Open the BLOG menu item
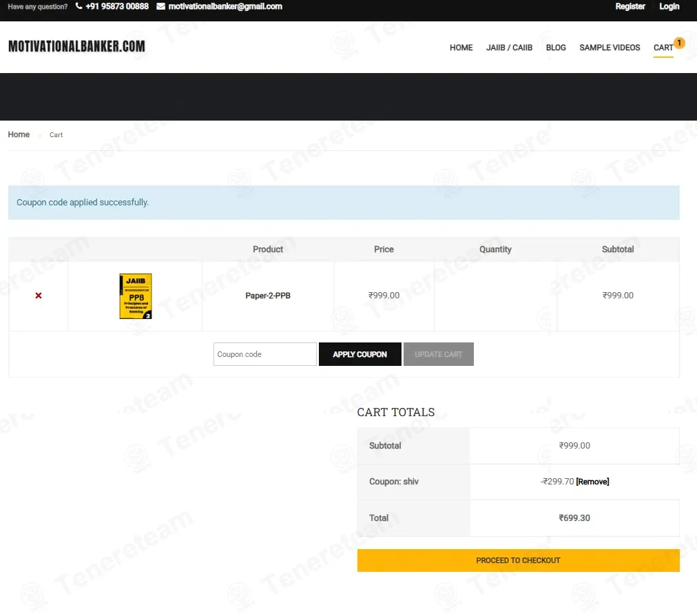 tap(556, 48)
